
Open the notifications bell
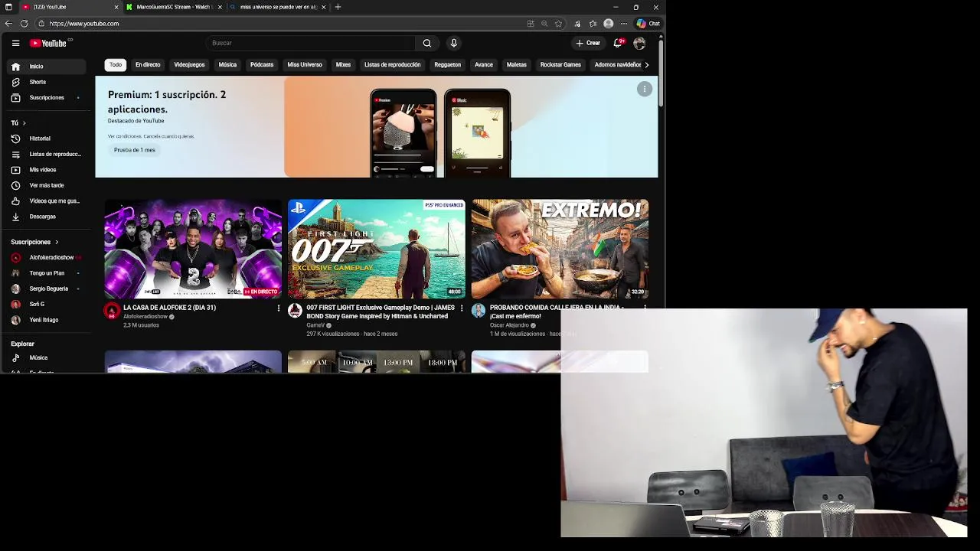(x=618, y=43)
